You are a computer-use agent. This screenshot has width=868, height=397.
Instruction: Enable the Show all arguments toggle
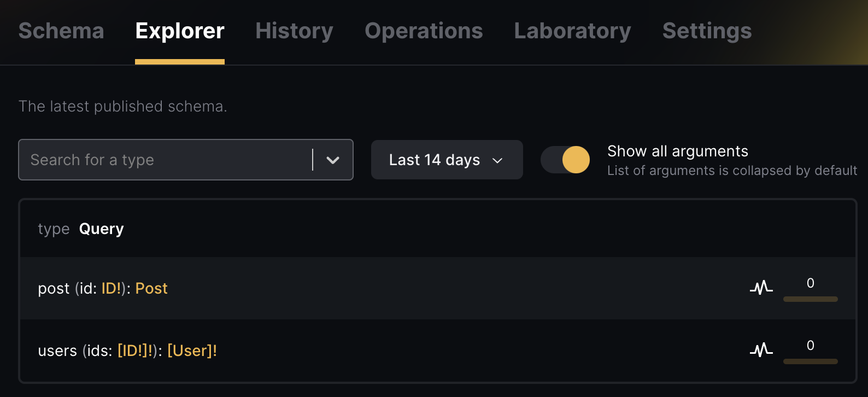(565, 159)
